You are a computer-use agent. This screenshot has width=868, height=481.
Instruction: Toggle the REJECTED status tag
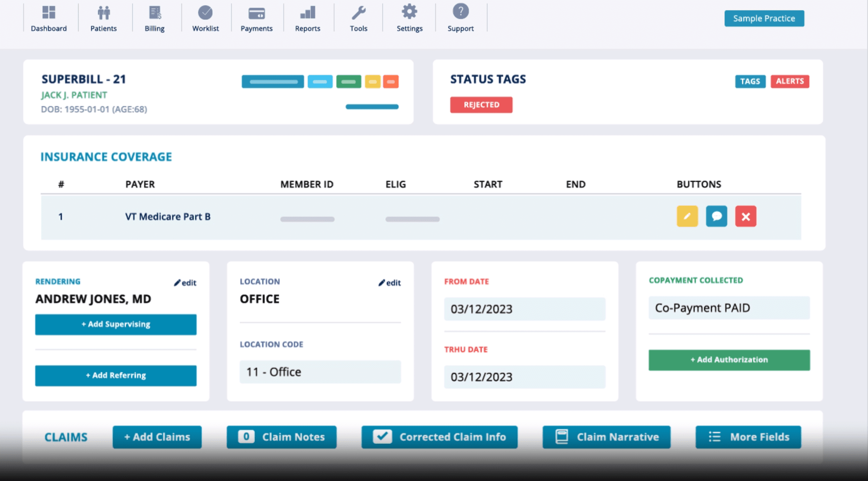[481, 104]
